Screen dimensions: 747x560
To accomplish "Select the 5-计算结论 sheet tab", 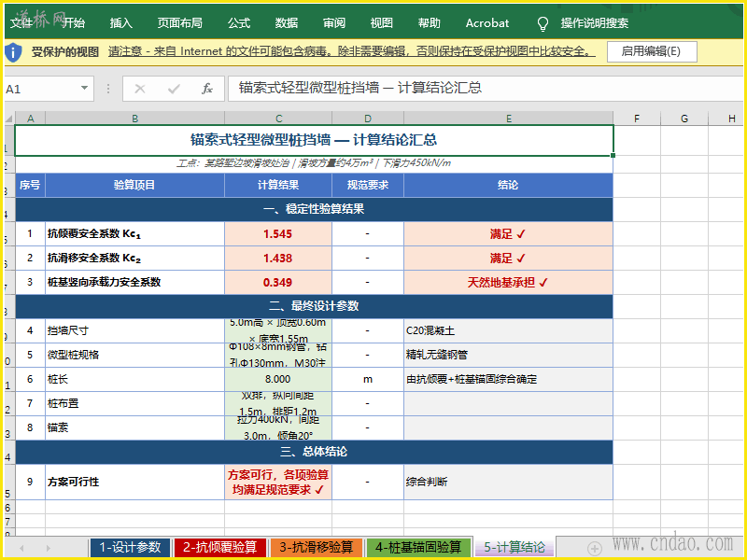I will [x=514, y=548].
